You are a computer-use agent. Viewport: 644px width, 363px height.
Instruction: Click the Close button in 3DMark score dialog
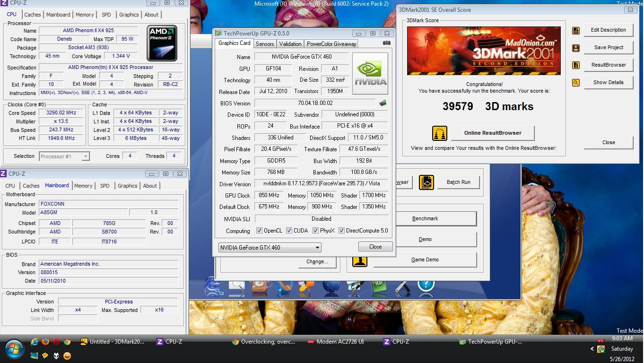click(609, 142)
